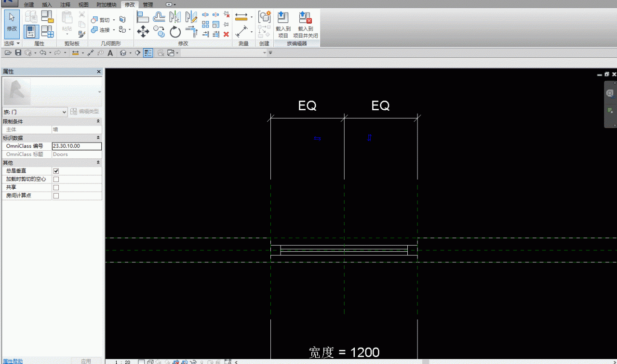Click the blue vertical flip control arrows
The width and height of the screenshot is (617, 364).
[369, 138]
